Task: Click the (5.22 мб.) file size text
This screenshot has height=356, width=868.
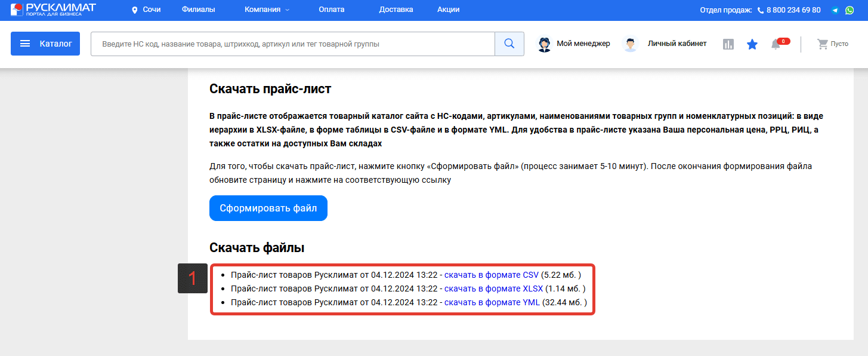Action: [561, 275]
